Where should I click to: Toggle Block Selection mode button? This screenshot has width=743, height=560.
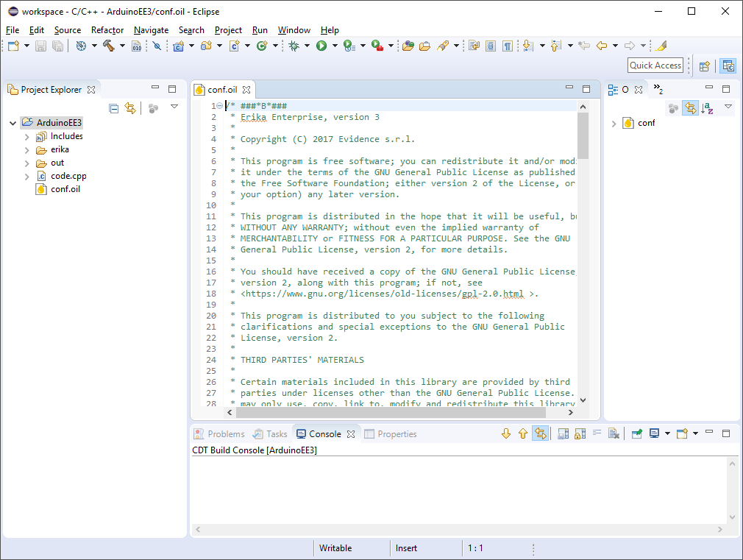[491, 46]
